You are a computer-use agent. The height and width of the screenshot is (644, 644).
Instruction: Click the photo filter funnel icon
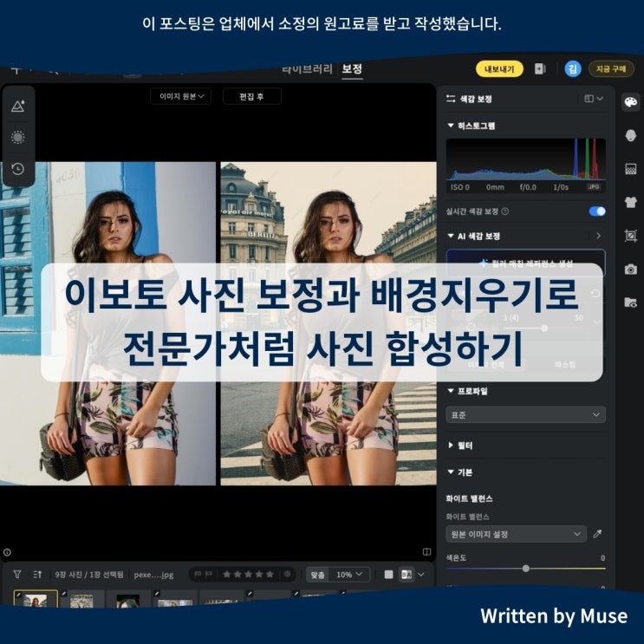coord(16,574)
